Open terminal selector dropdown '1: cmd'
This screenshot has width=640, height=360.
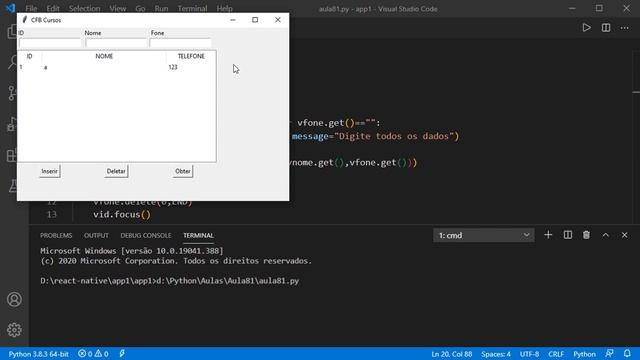[484, 236]
